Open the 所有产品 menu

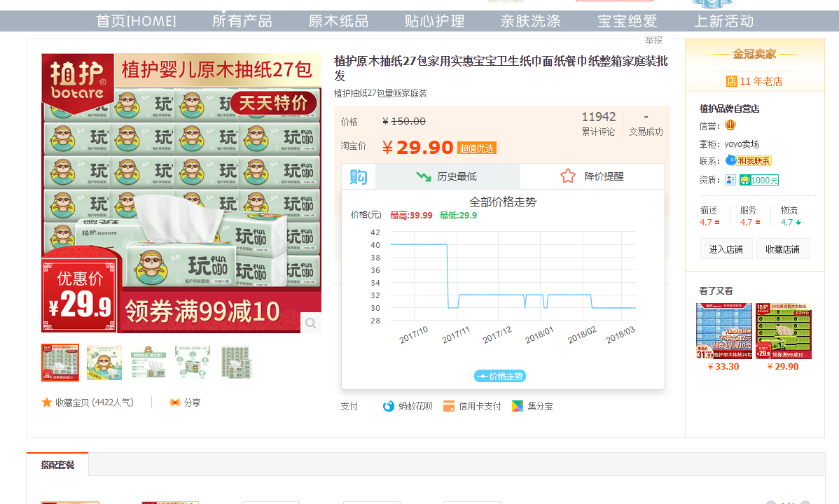click(242, 21)
